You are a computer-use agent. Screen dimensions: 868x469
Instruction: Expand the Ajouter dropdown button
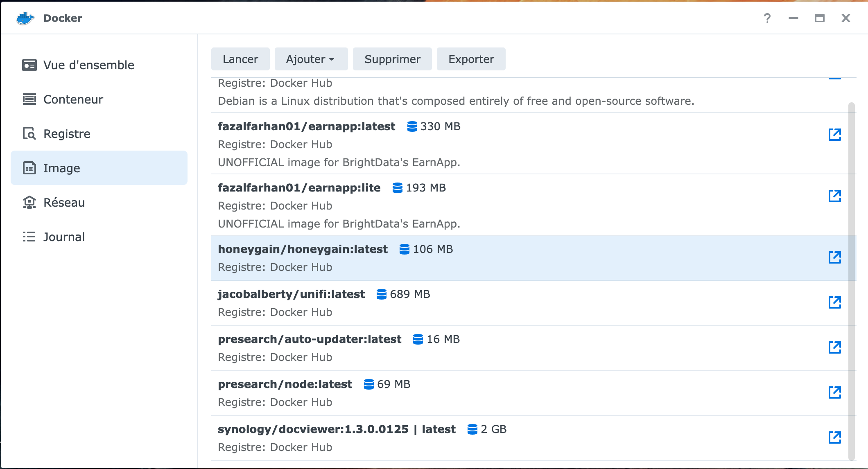(x=311, y=59)
